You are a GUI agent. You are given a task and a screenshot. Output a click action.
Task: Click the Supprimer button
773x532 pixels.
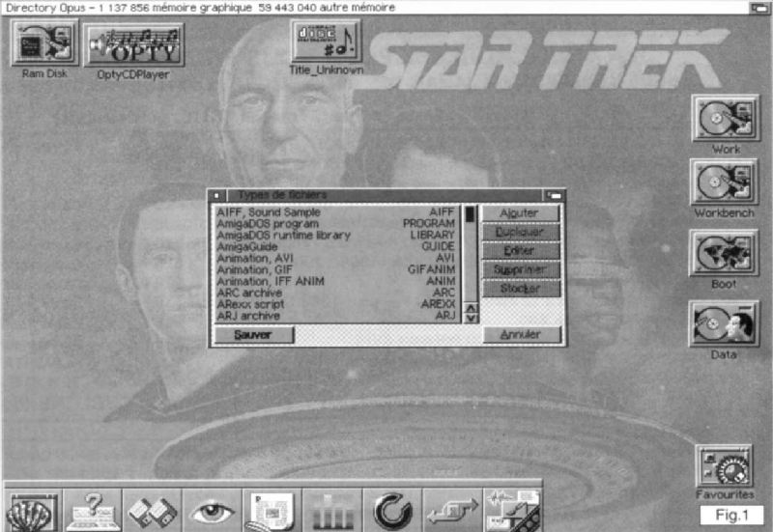click(x=521, y=269)
